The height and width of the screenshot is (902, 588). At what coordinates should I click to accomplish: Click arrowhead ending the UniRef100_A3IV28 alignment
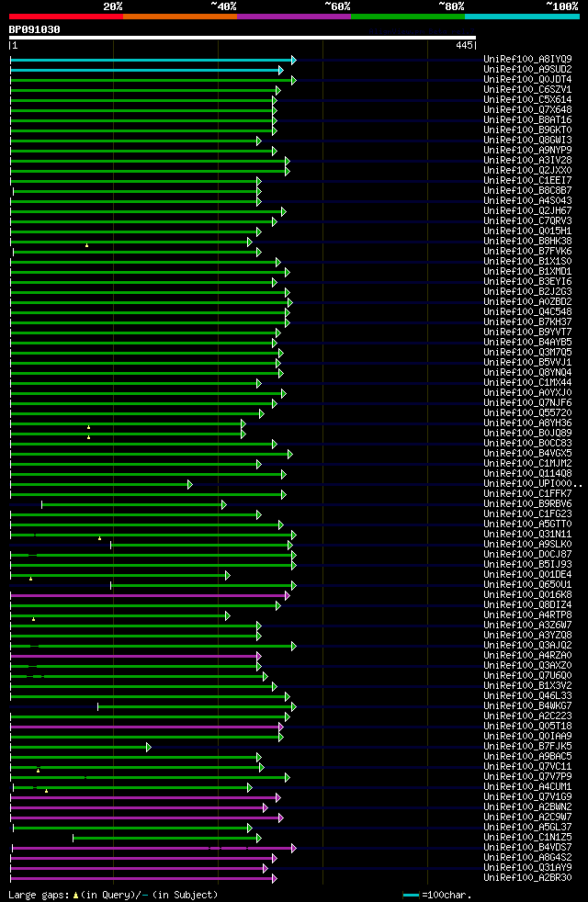pyautogui.click(x=288, y=161)
